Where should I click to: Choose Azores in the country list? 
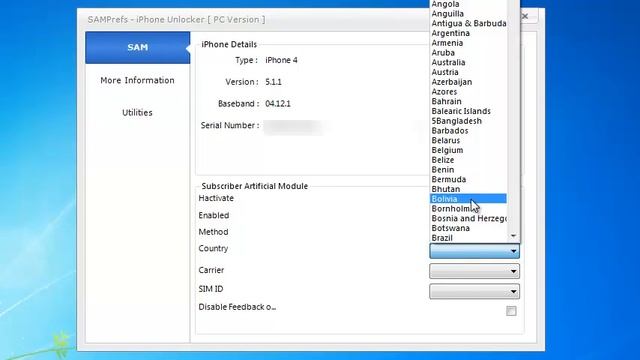click(x=469, y=92)
